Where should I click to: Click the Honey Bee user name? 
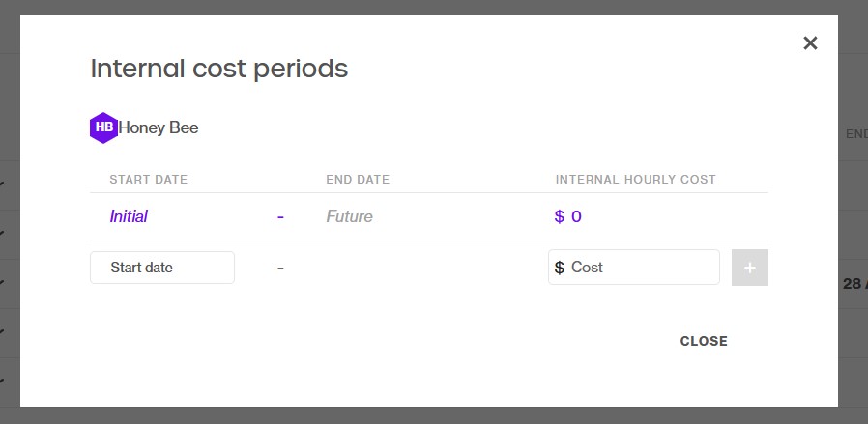159,127
